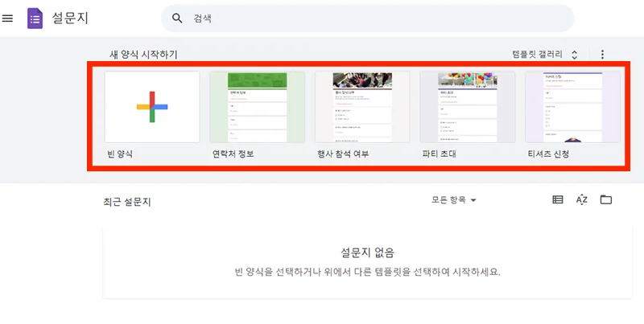Switch to list view icon

[x=557, y=199]
